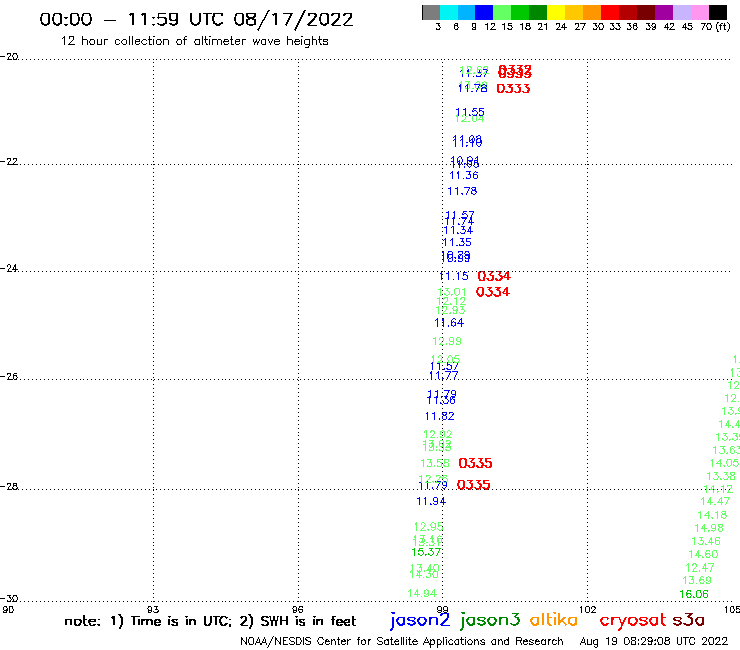Select the dark blue legend swatch above 12
Viewport: 740px width, 650px height.
click(484, 12)
